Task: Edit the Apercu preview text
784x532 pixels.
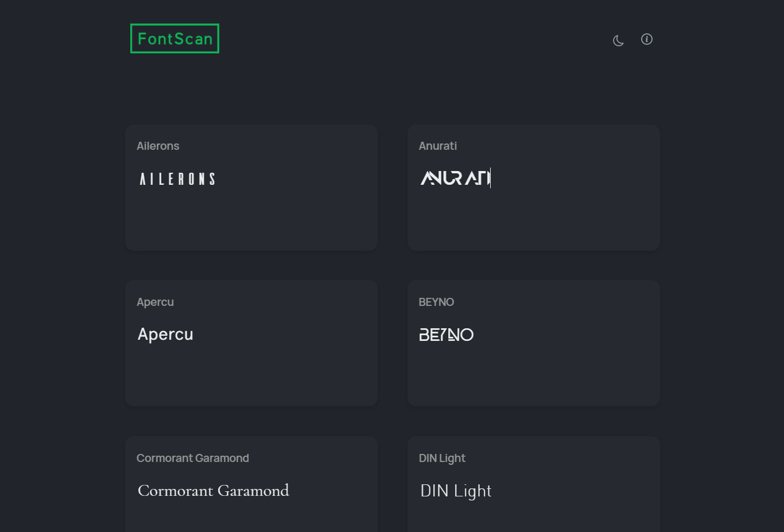Action: pos(165,334)
